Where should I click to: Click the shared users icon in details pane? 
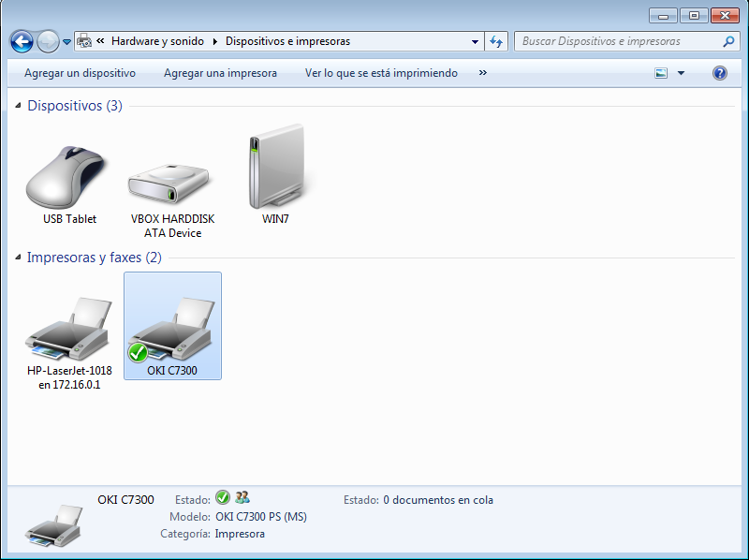tap(242, 497)
